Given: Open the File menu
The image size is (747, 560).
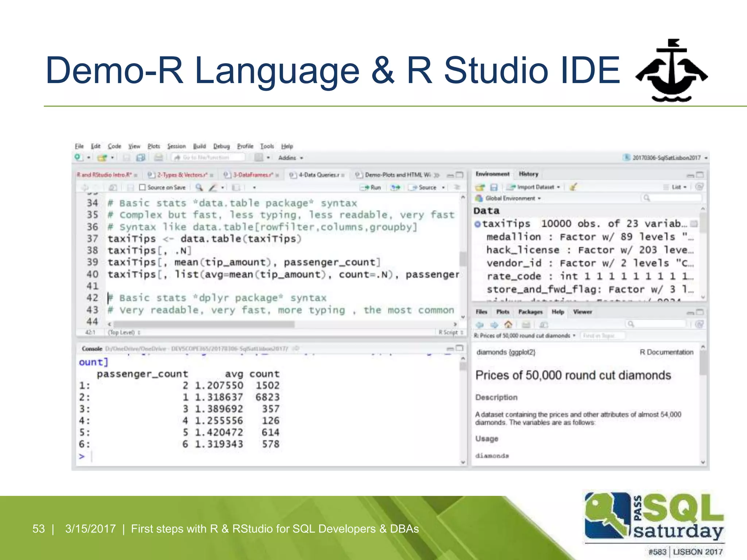Looking at the screenshot, I should pyautogui.click(x=79, y=146).
